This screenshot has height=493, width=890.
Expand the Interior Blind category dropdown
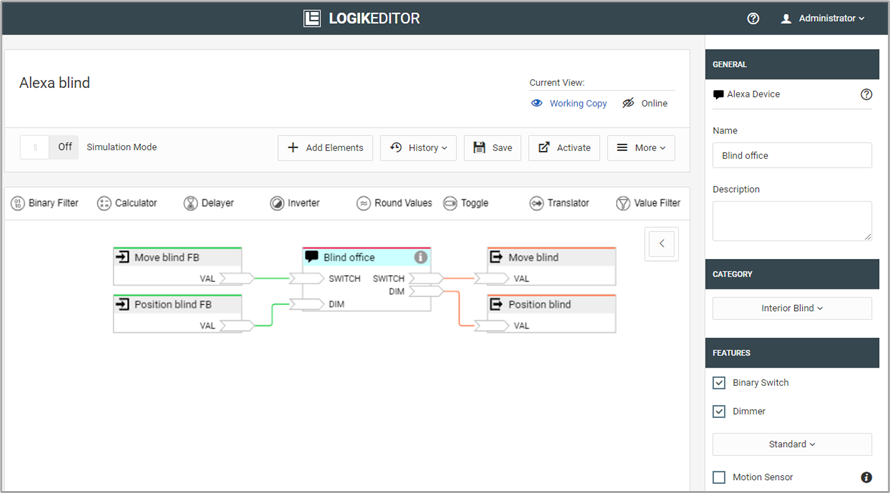pyautogui.click(x=792, y=308)
